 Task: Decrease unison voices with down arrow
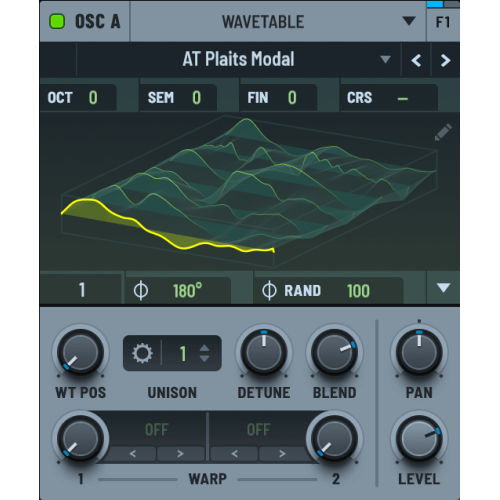point(204,359)
